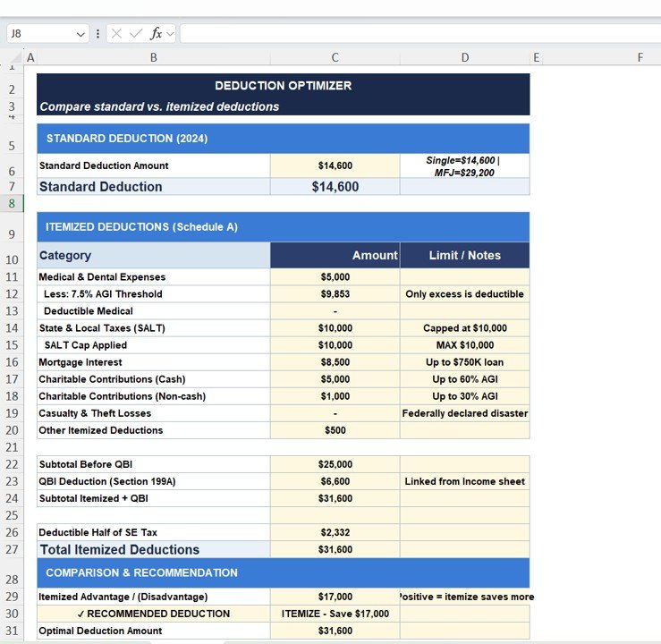Select row 27 header
The width and height of the screenshot is (661, 644).
click(12, 549)
